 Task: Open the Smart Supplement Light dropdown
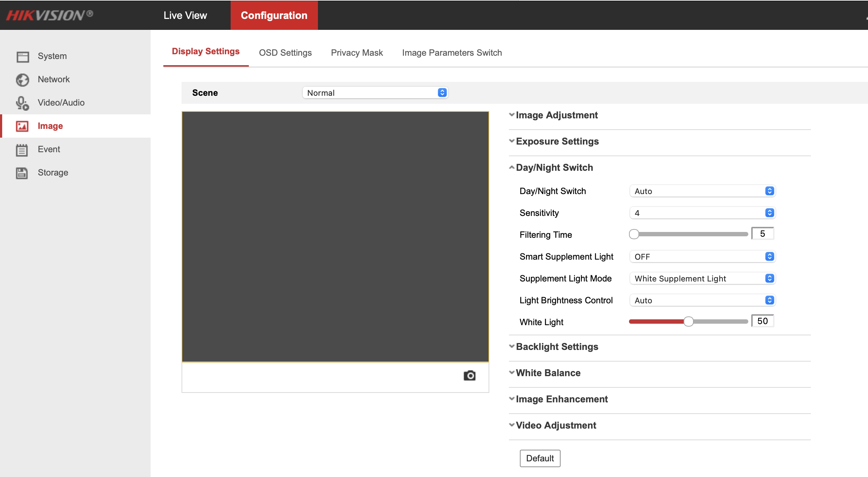pos(702,257)
